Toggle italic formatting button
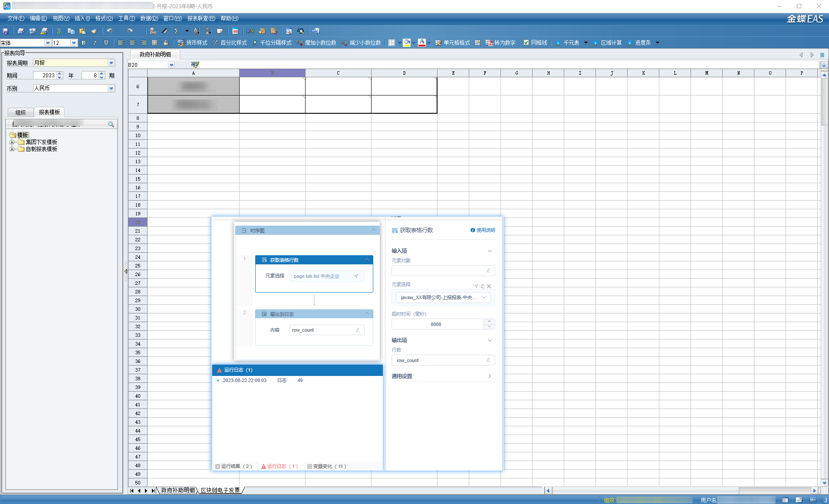829x504 pixels. point(95,43)
